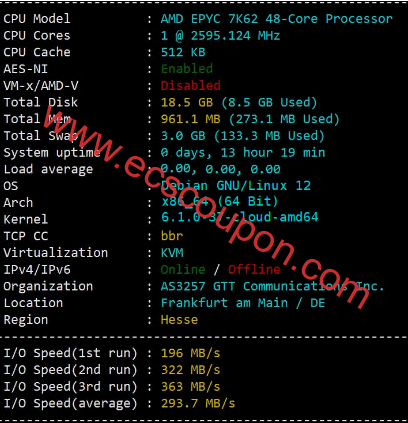The width and height of the screenshot is (408, 423).
Task: Click the KVM Virtualization value
Action: click(x=172, y=253)
